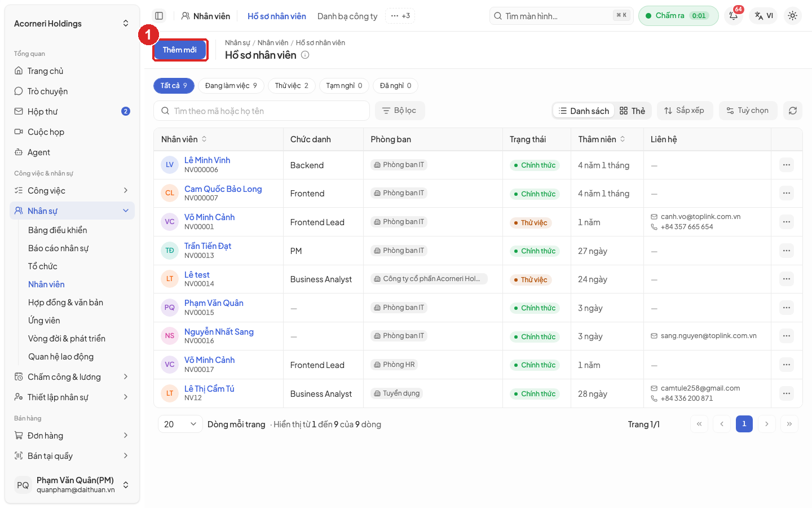The image size is (812, 508).
Task: Open Acorneri Holdings workspace switcher
Action: pos(72,24)
